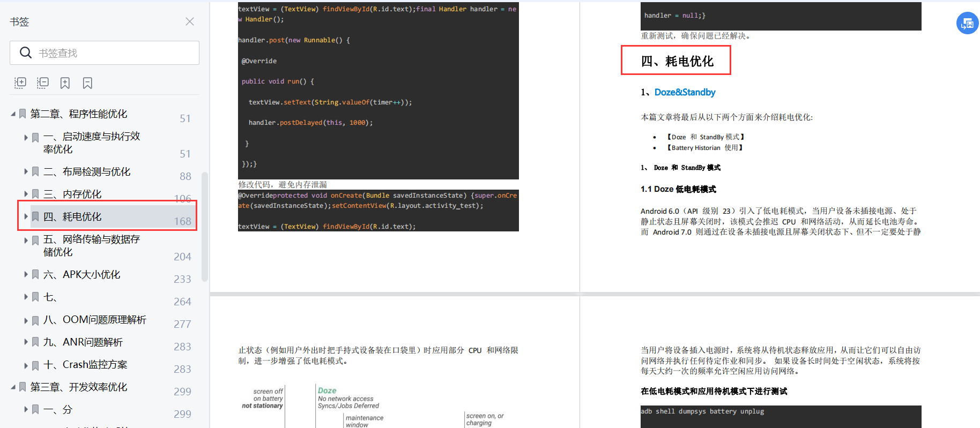The width and height of the screenshot is (980, 428).
Task: Expand 三、内存优化 bookmark
Action: click(26, 194)
